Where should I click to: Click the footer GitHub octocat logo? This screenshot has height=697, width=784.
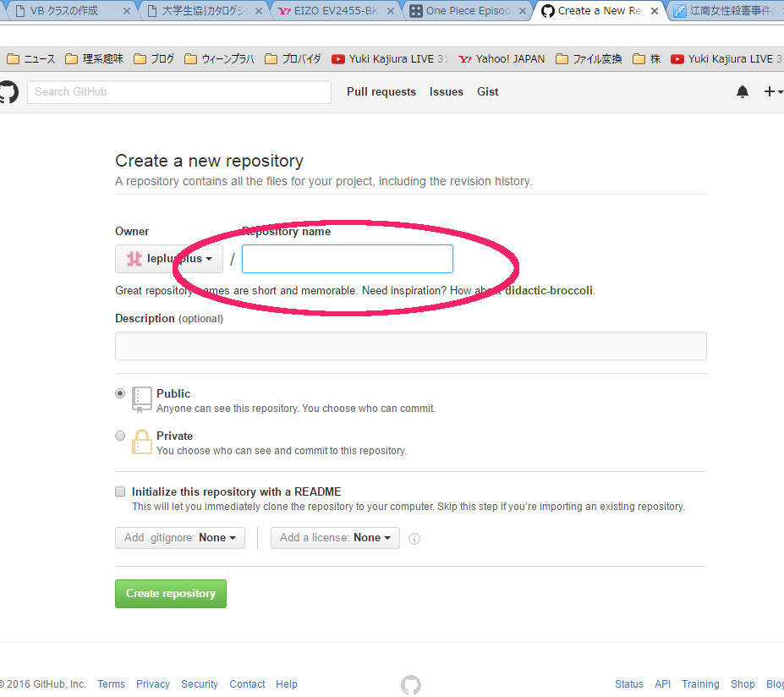(x=411, y=684)
